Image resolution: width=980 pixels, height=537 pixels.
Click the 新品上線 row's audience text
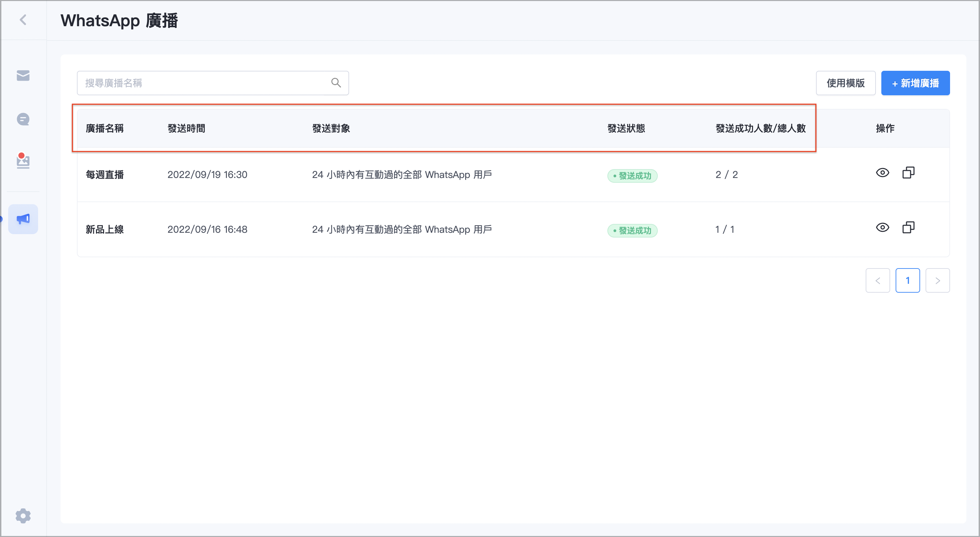pos(402,229)
